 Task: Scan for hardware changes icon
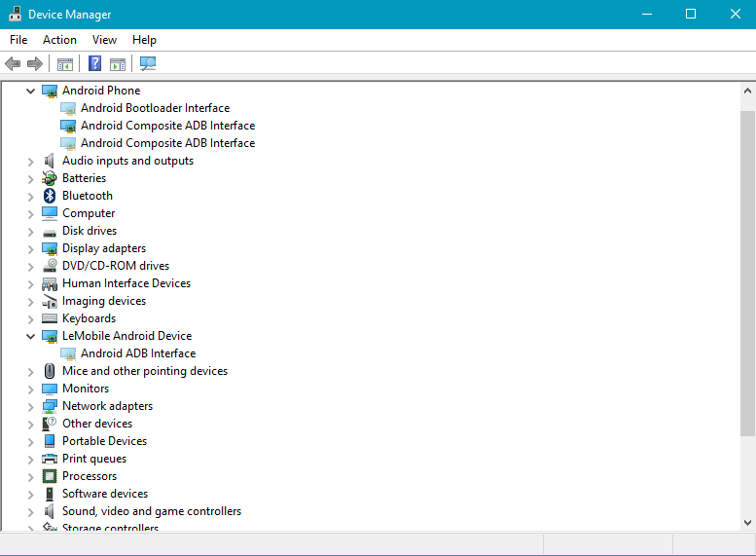tap(148, 64)
